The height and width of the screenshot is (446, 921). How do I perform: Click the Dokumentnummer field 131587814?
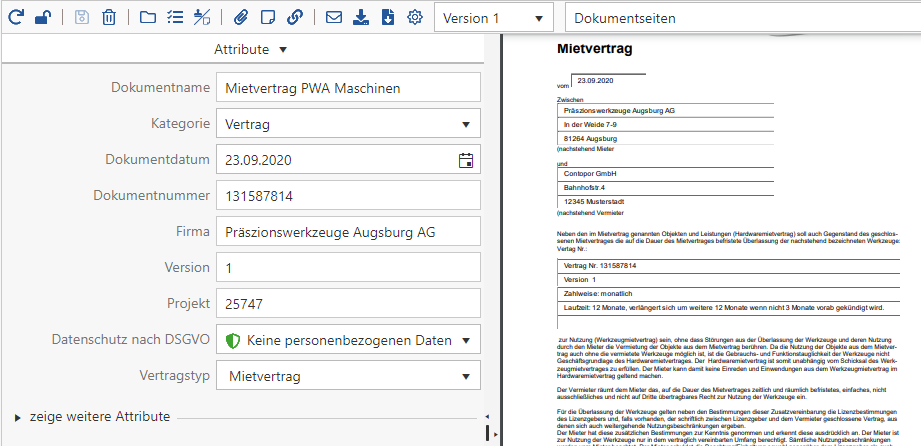tap(348, 196)
